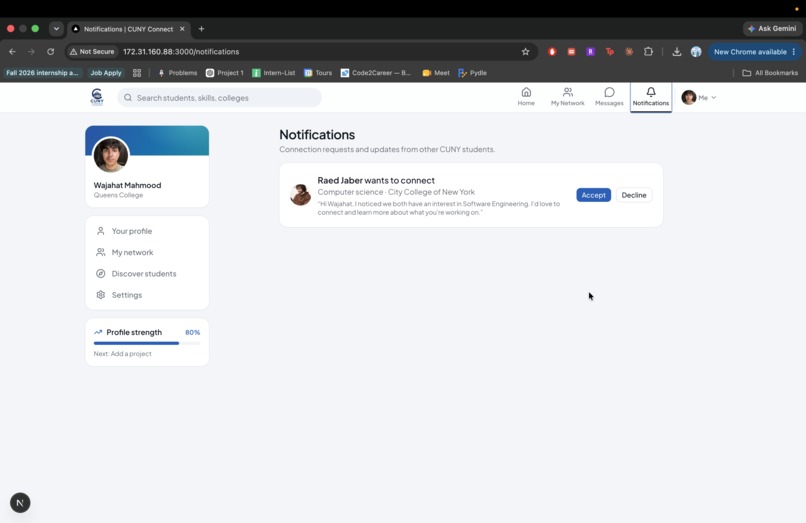Accept Raed Jaber's connection request

click(x=593, y=195)
